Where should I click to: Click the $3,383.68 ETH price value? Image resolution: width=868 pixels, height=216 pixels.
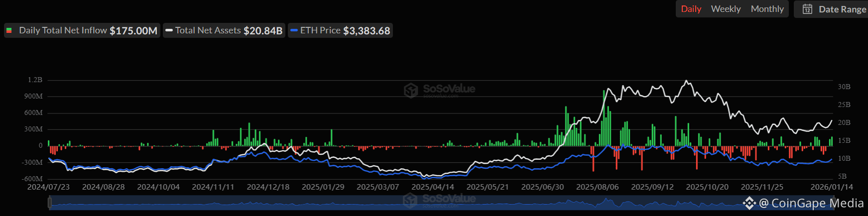click(x=367, y=31)
